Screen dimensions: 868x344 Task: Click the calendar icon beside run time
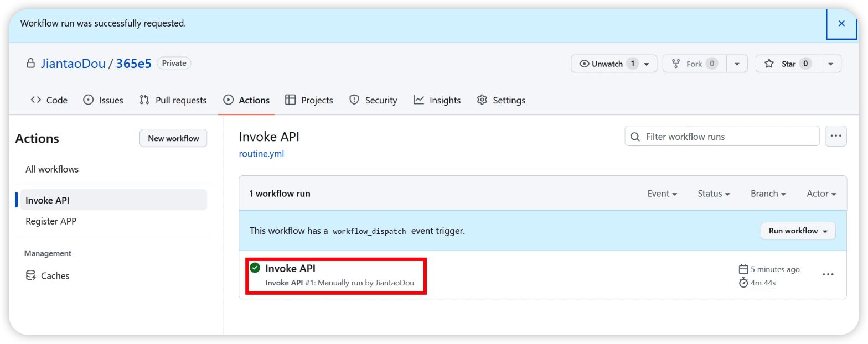coord(743,269)
